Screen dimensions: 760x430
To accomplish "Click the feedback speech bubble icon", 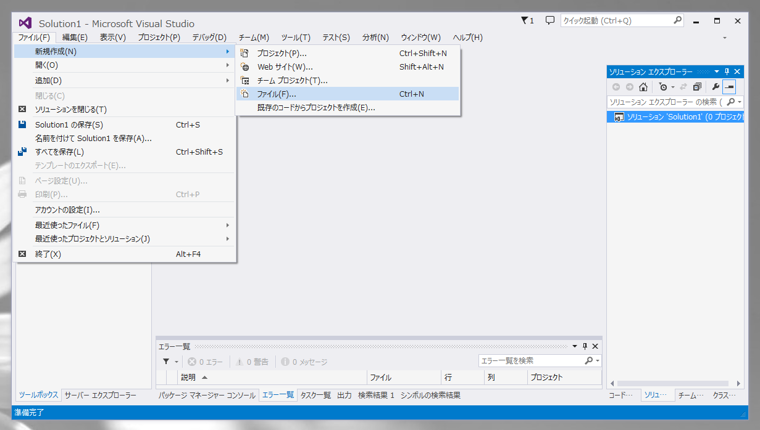I will pos(550,20).
